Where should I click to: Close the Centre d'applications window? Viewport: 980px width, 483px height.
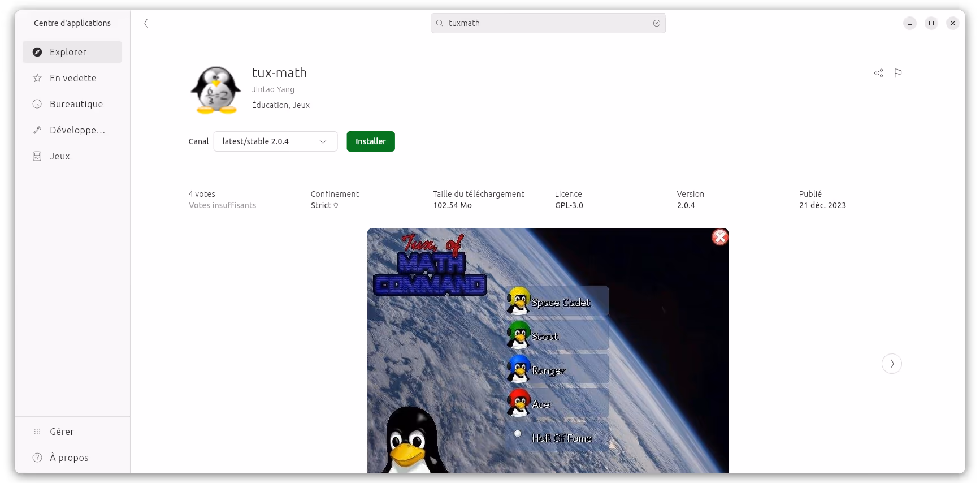953,23
